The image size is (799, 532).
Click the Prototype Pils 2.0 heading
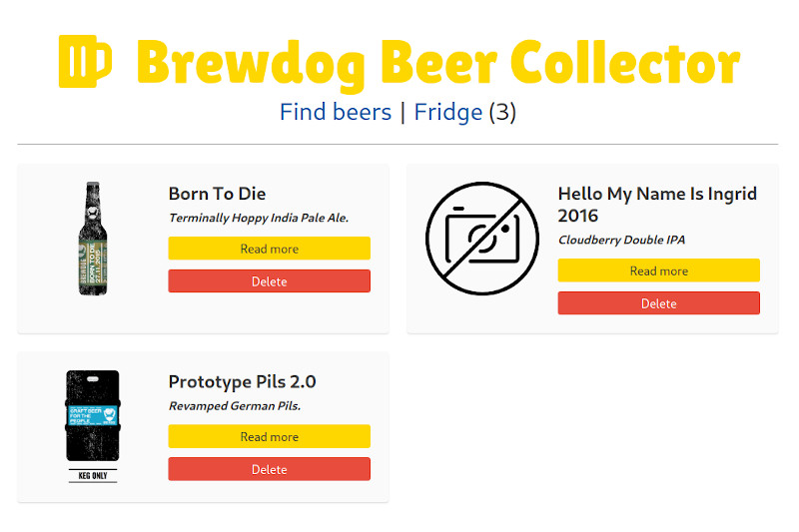(x=242, y=381)
